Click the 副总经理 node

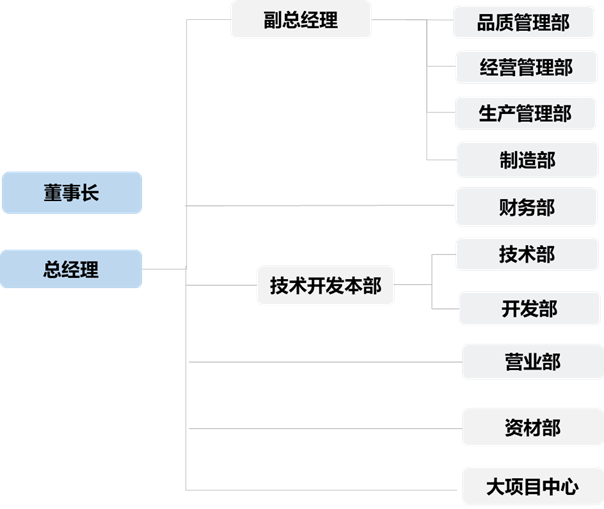pyautogui.click(x=300, y=19)
